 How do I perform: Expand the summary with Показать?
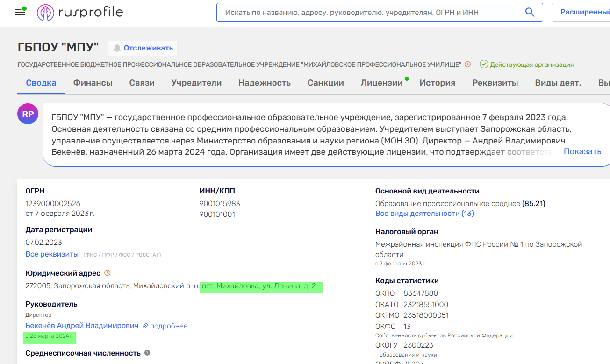click(582, 151)
